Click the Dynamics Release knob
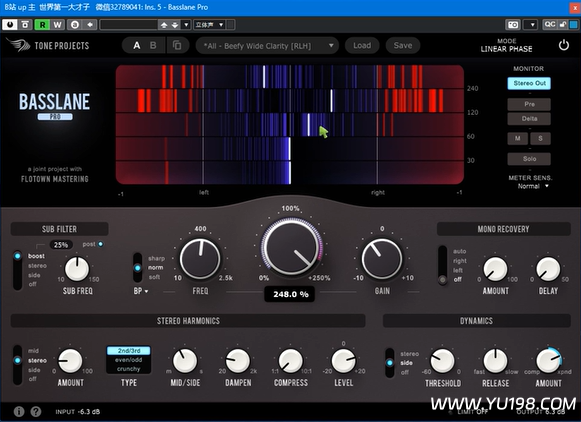581x422 pixels. click(495, 361)
